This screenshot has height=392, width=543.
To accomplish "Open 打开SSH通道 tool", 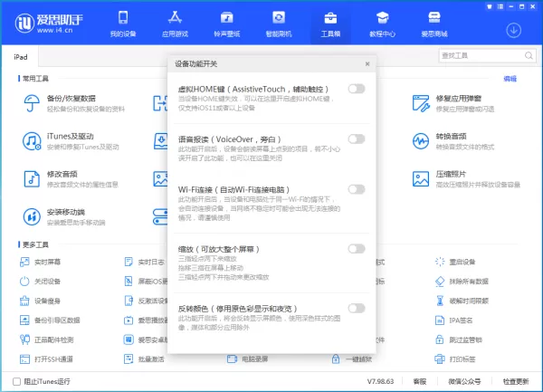I will 46,359.
